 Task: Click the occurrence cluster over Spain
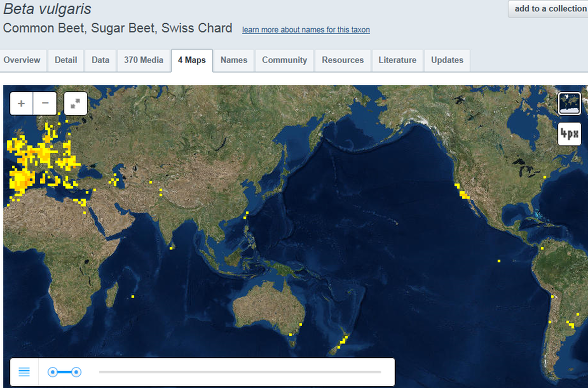[x=21, y=180]
